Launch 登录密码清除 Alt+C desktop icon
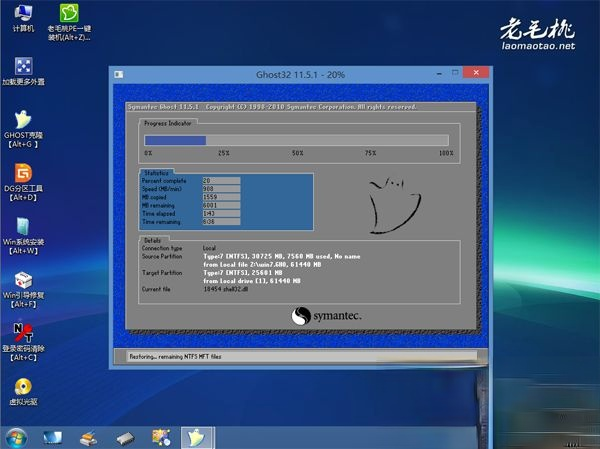The image size is (600, 449). pyautogui.click(x=23, y=343)
